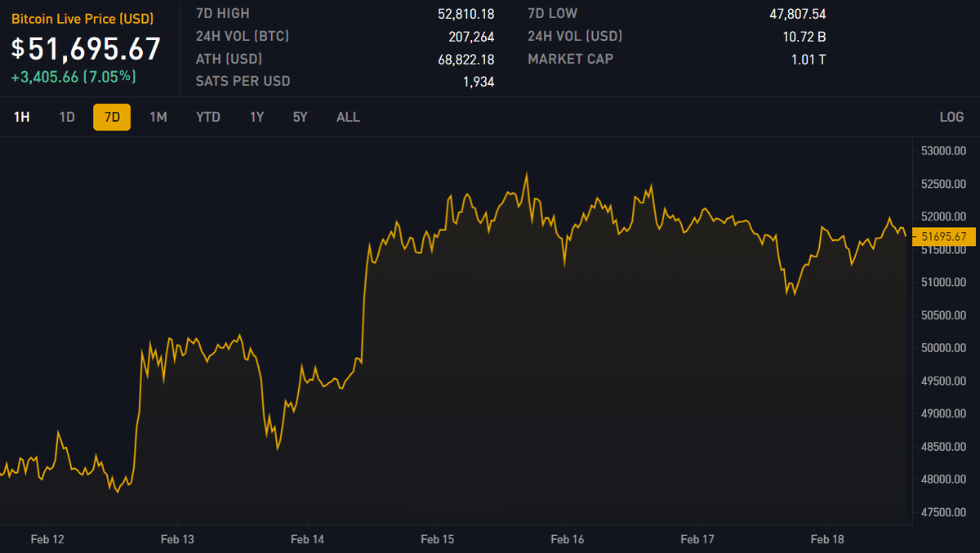The height and width of the screenshot is (553, 980).
Task: Switch to the 1H timeframe
Action: (x=21, y=117)
